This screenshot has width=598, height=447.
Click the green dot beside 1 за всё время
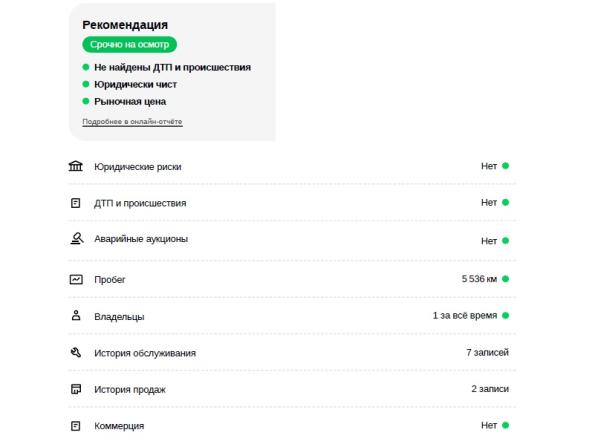pyautogui.click(x=505, y=315)
